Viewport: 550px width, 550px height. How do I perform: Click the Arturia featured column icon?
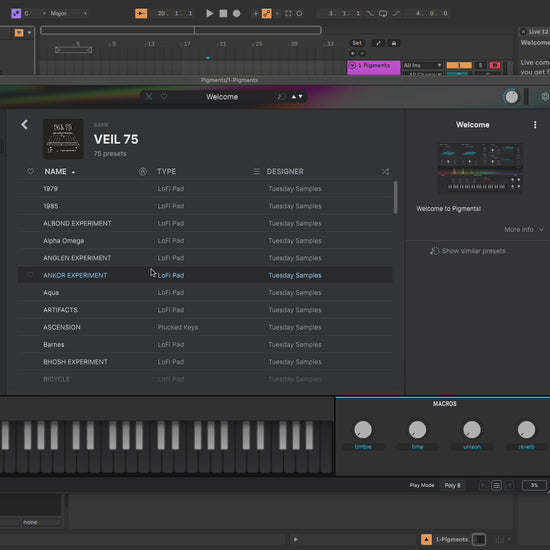click(x=142, y=172)
